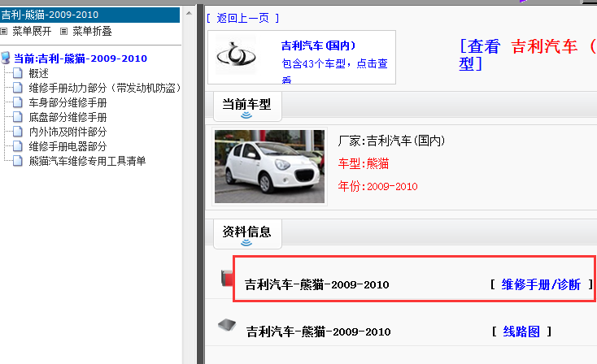Click the white Panda car thumbnail

click(269, 167)
